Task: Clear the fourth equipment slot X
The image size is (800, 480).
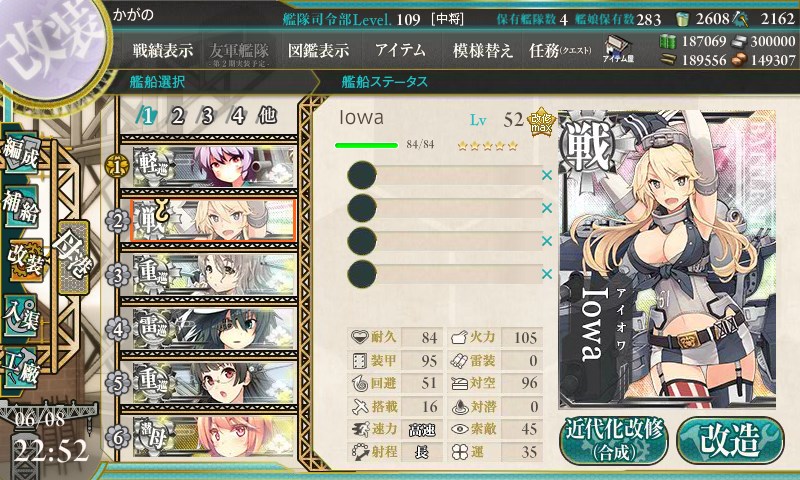Action: (547, 274)
